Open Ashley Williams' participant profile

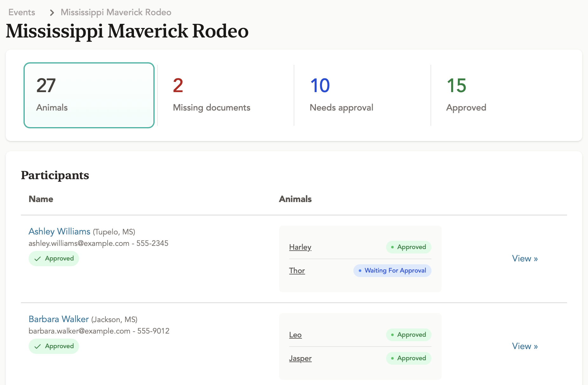pyautogui.click(x=59, y=232)
